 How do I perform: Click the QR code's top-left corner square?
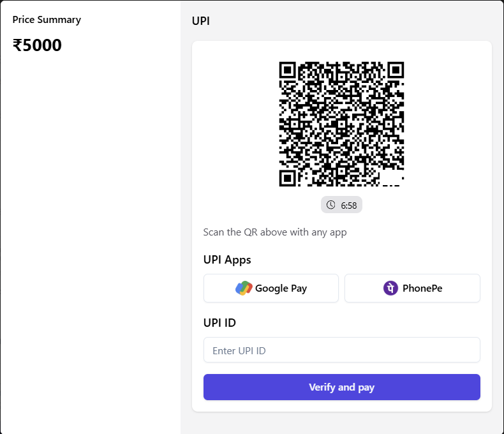click(x=288, y=70)
